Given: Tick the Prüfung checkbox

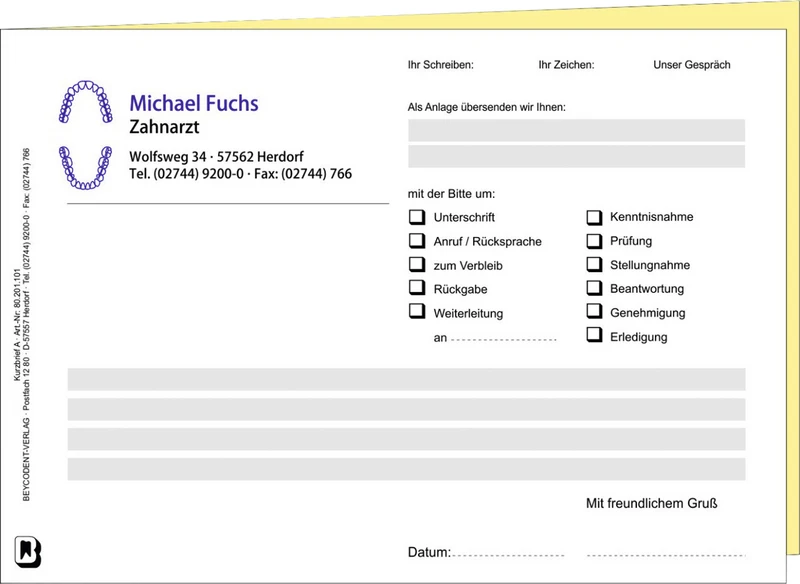Looking at the screenshot, I should click(594, 240).
